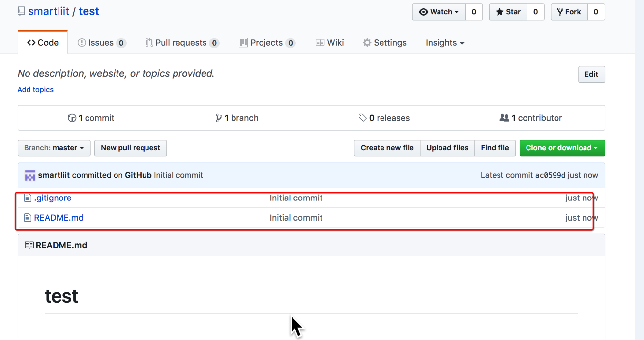Viewport: 644px width, 340px height.
Task: Open the Watch dropdown button
Action: (439, 12)
